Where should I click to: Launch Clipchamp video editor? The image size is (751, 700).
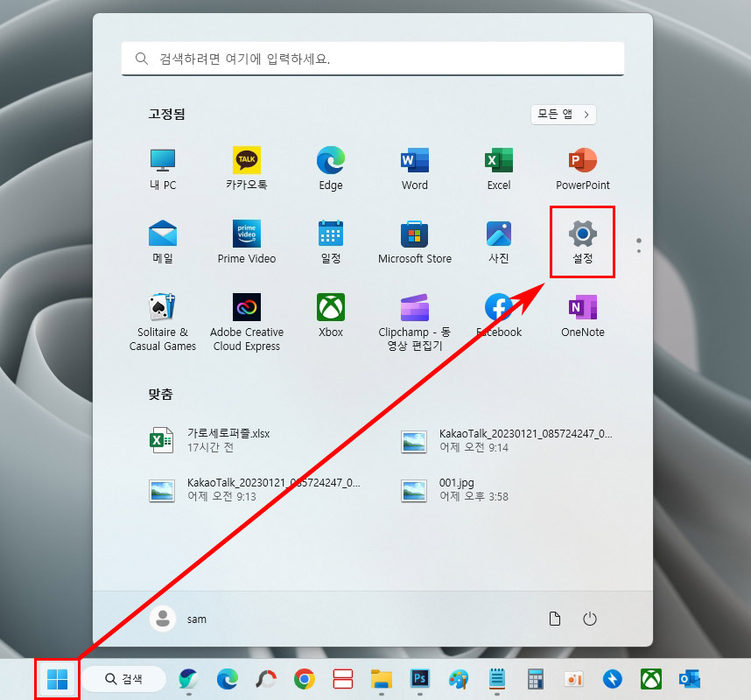(414, 315)
